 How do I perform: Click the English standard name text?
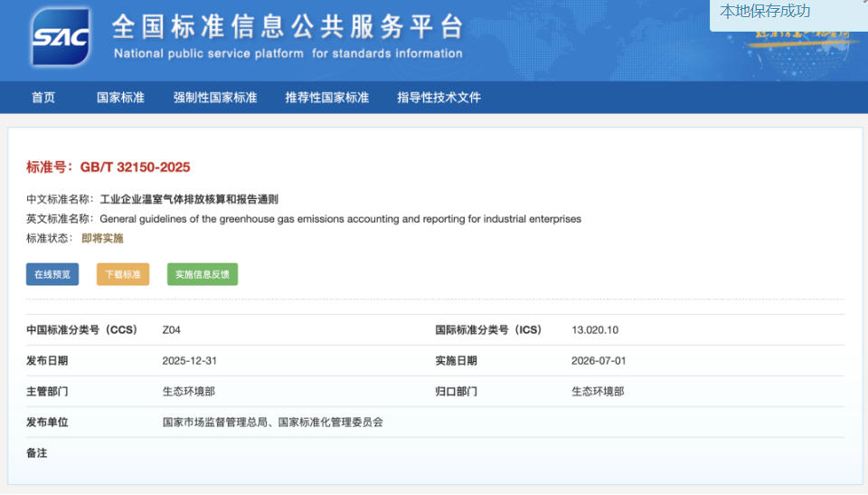340,219
